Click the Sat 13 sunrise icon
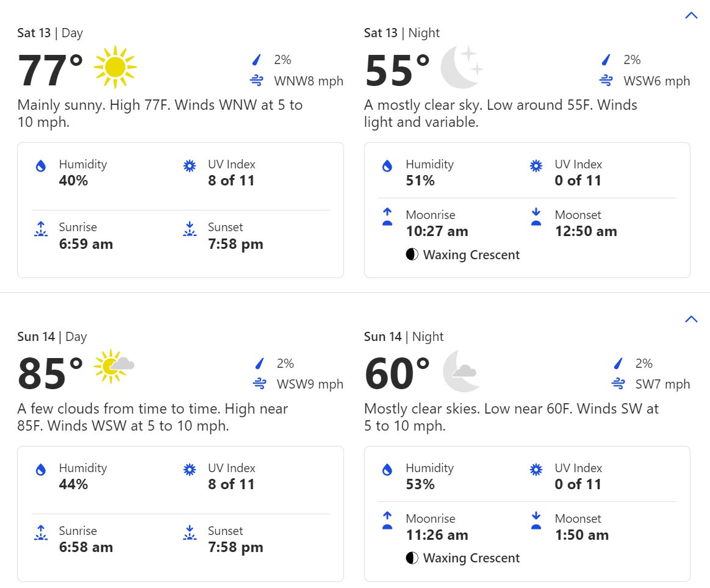710x588 pixels. click(x=41, y=229)
